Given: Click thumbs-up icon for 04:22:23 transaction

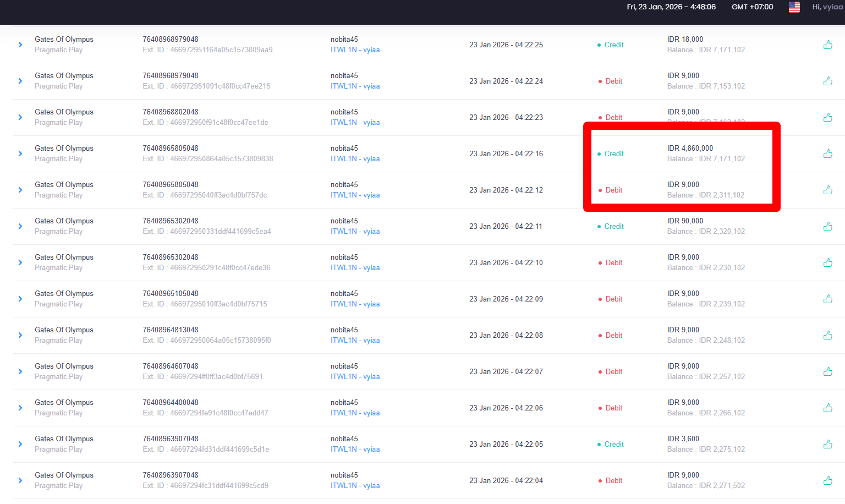Looking at the screenshot, I should (828, 117).
